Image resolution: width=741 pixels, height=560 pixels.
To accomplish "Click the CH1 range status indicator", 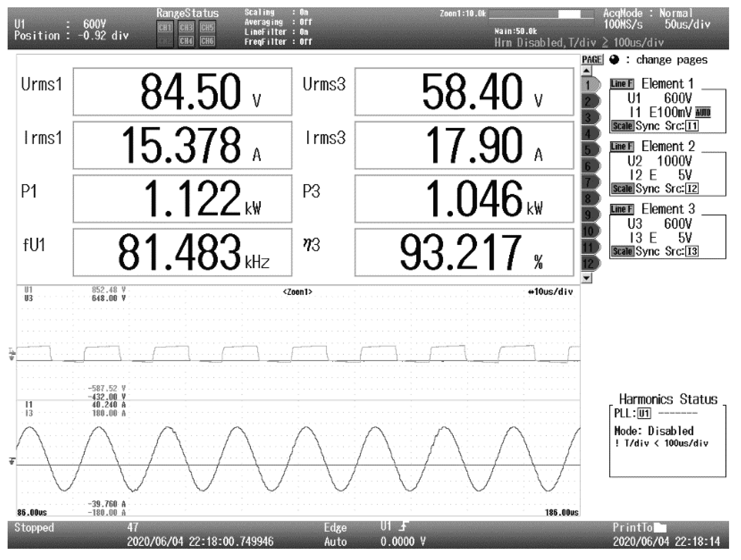I will tap(165, 28).
